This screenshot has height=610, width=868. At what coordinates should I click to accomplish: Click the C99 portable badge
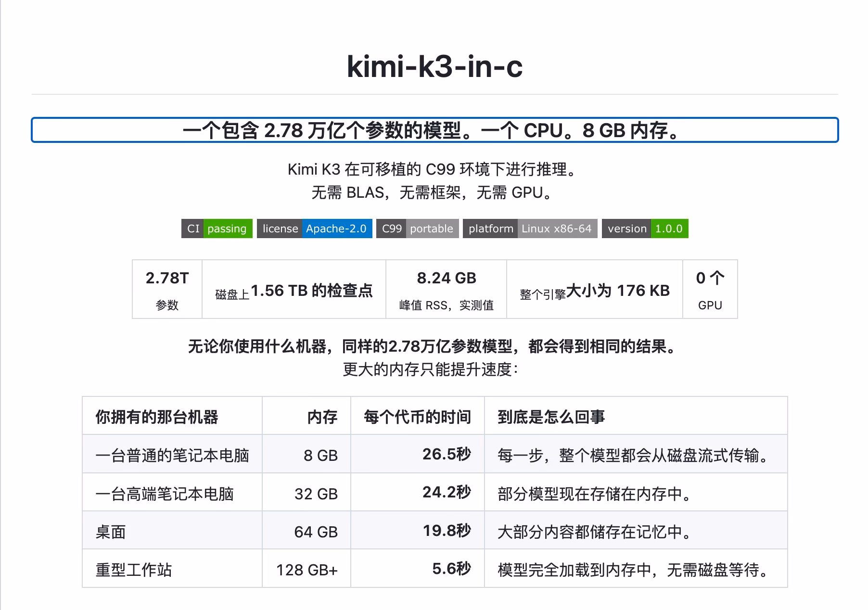[x=417, y=229]
